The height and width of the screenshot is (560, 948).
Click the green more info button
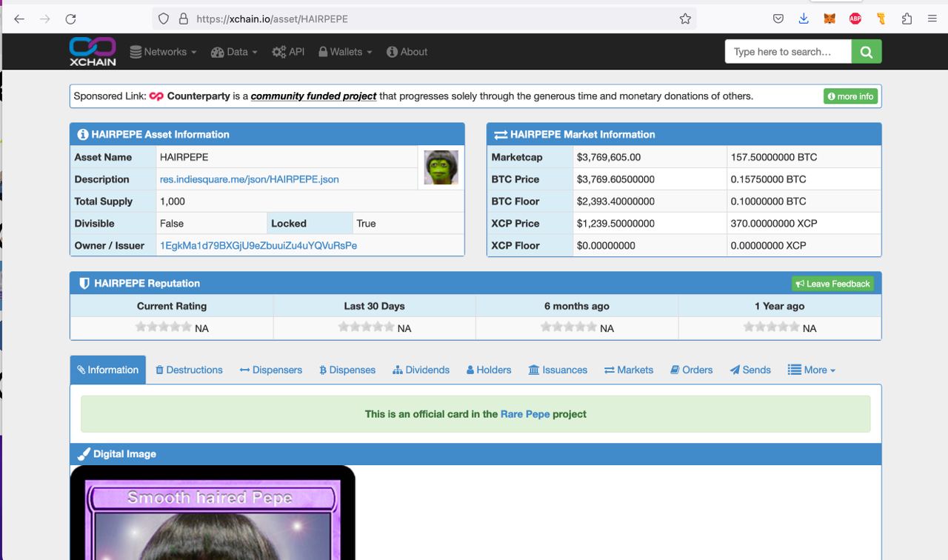pos(851,96)
